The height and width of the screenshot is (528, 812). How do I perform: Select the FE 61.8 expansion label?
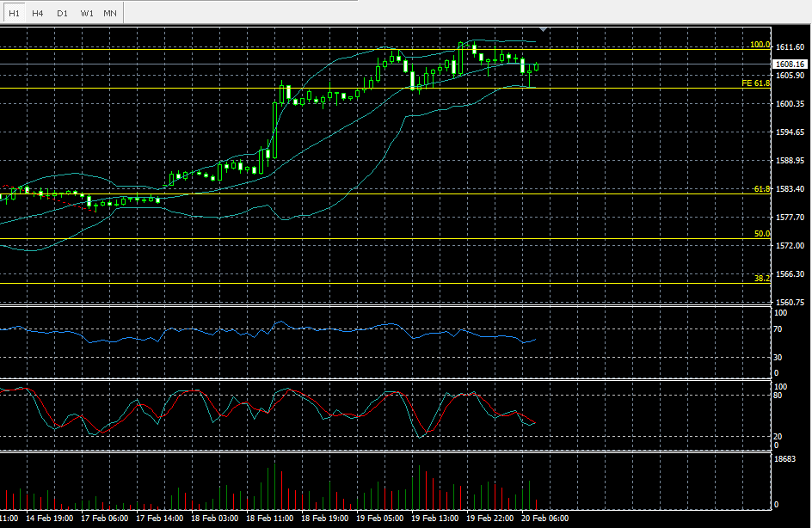[755, 83]
